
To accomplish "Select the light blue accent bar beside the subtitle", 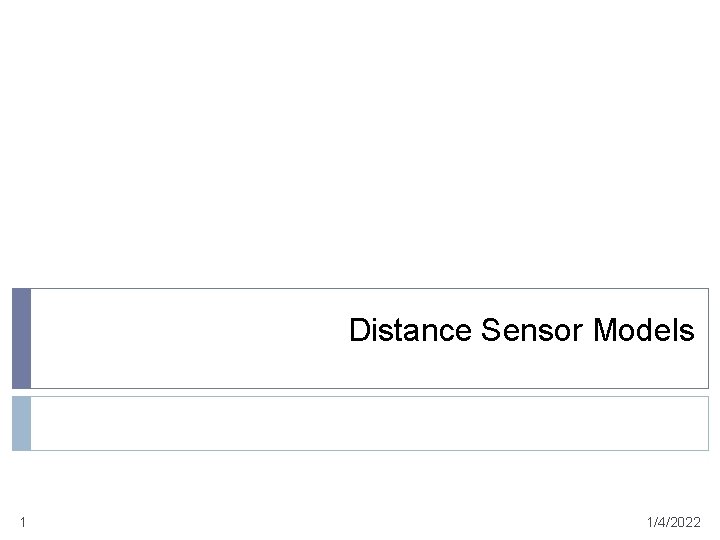I will click(x=21, y=423).
